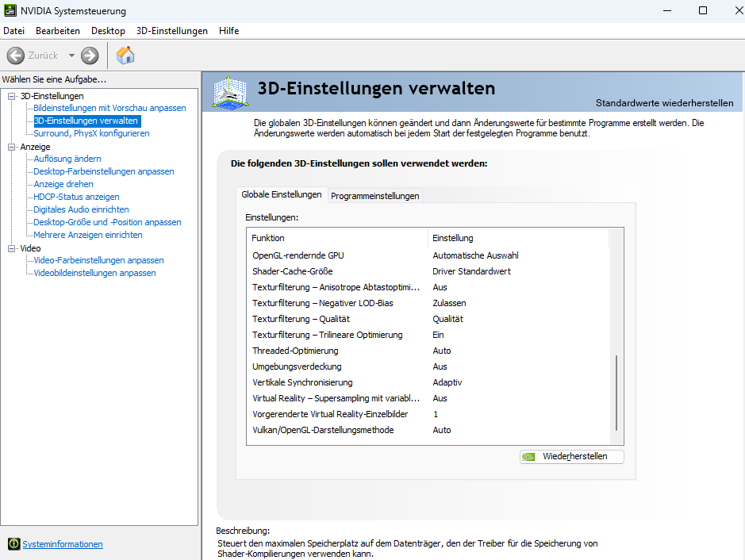Select Texturfilterung – Negativer LOD-Bias row
The height and width of the screenshot is (560, 745).
(428, 303)
